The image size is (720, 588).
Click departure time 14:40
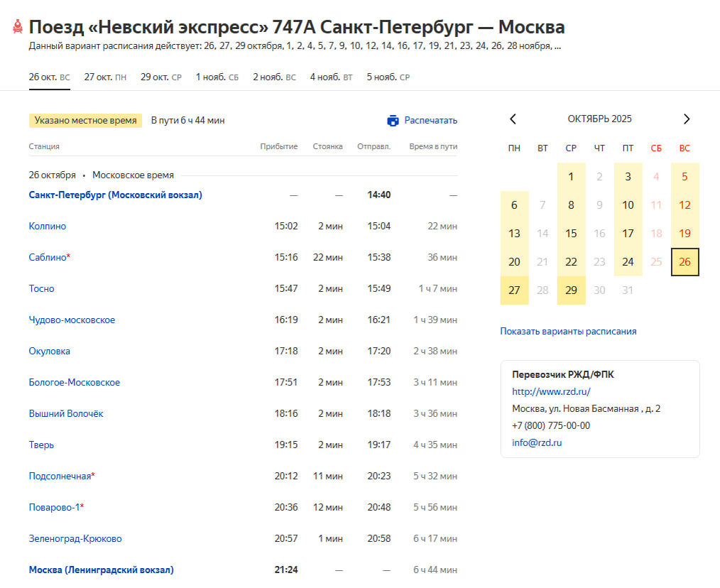[x=379, y=195]
